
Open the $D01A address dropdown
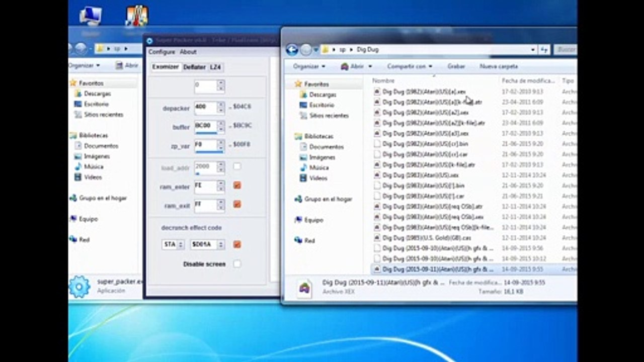[207, 244]
